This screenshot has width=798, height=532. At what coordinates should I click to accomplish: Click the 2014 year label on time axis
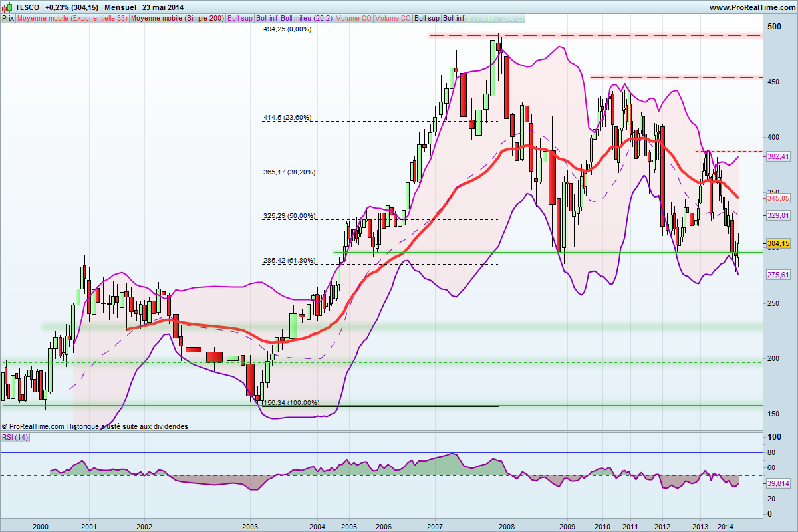[x=727, y=525]
